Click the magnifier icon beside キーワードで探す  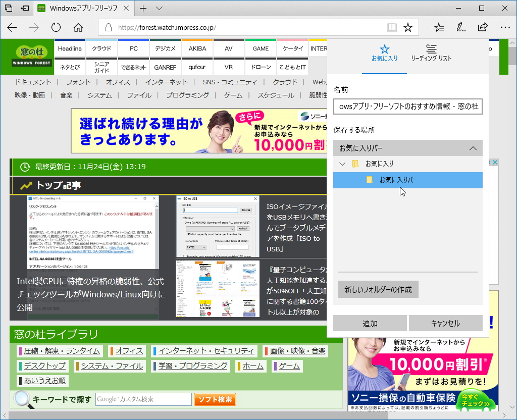(x=21, y=399)
